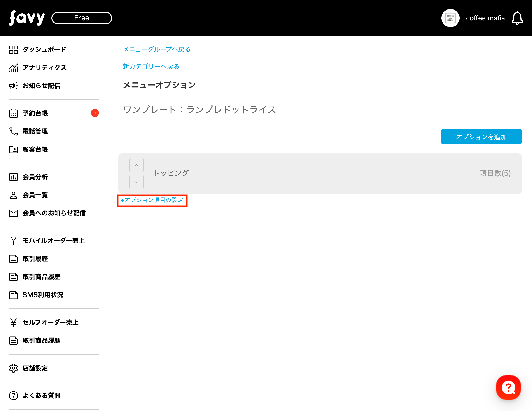Click the オプションを追加 button

point(481,137)
